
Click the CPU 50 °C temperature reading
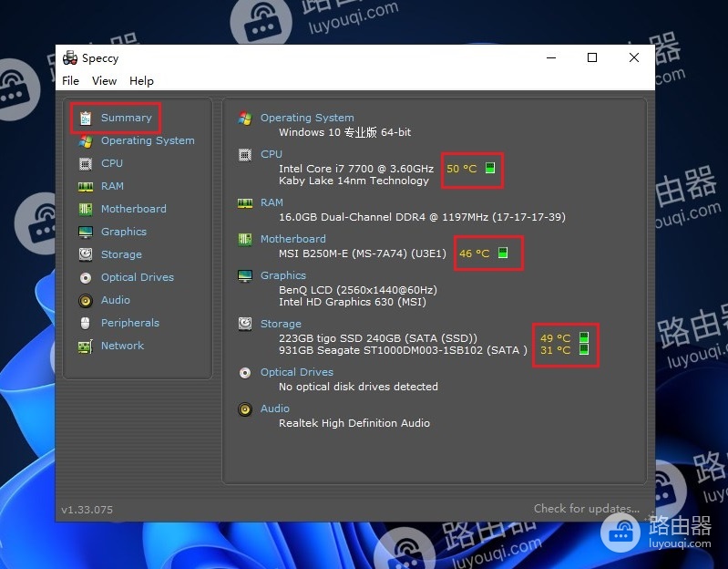(x=462, y=168)
